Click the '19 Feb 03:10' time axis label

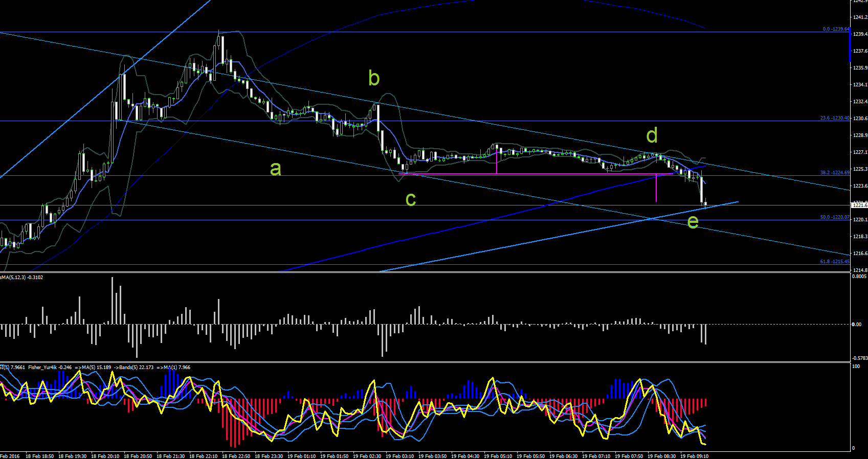coord(399,456)
